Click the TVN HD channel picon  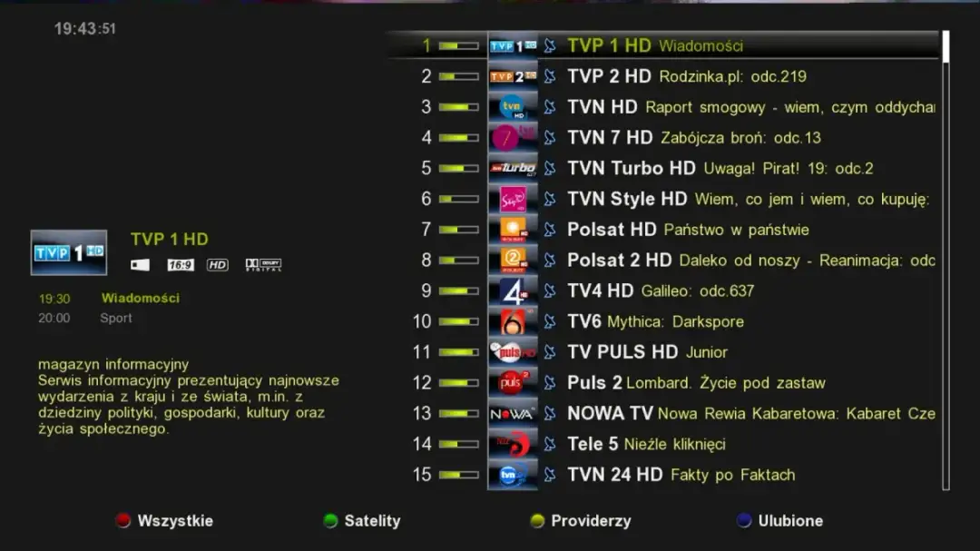click(x=513, y=107)
